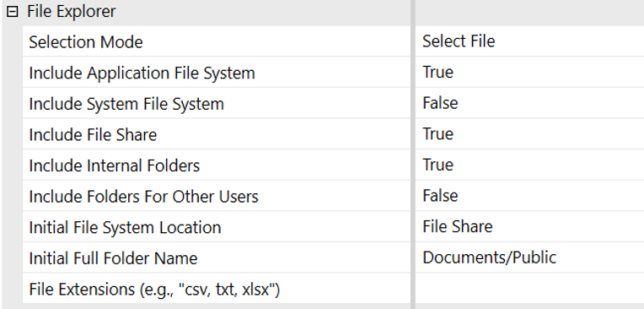Click the empty File Extensions value field
644x309 pixels.
[529, 289]
